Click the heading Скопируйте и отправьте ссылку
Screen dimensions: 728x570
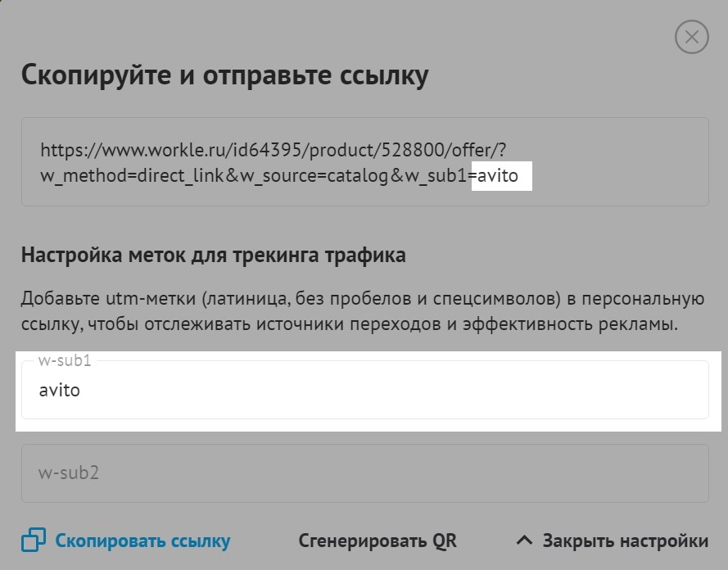pos(224,75)
